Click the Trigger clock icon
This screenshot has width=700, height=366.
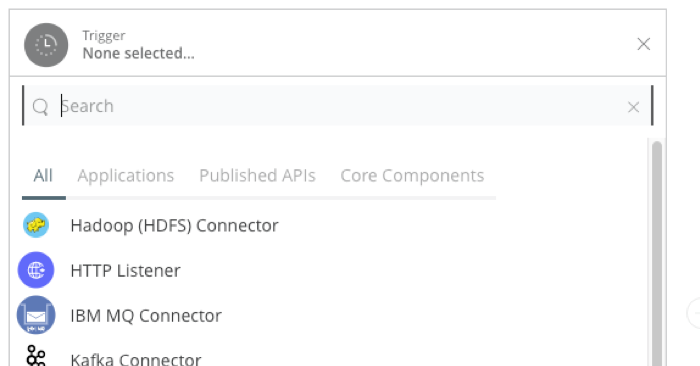coord(46,45)
